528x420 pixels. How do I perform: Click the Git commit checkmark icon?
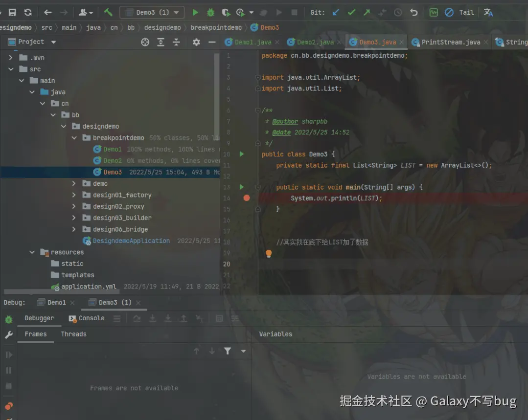(351, 12)
